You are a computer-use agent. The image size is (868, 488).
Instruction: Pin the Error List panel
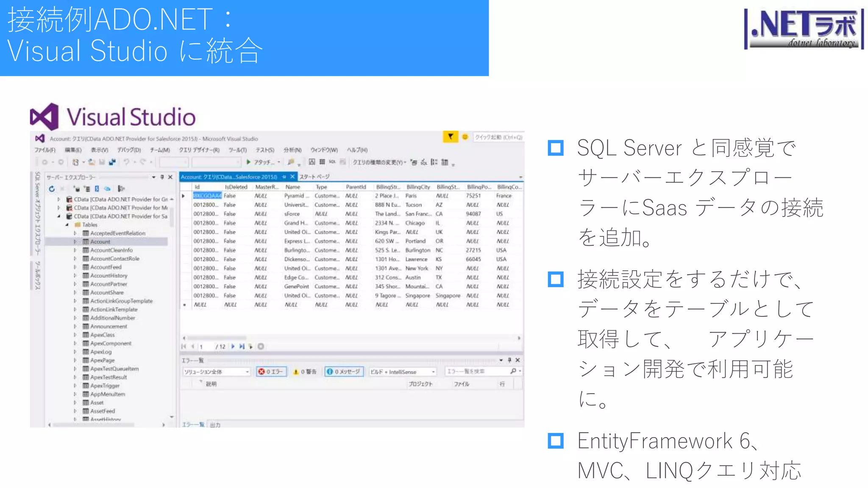pyautogui.click(x=509, y=360)
